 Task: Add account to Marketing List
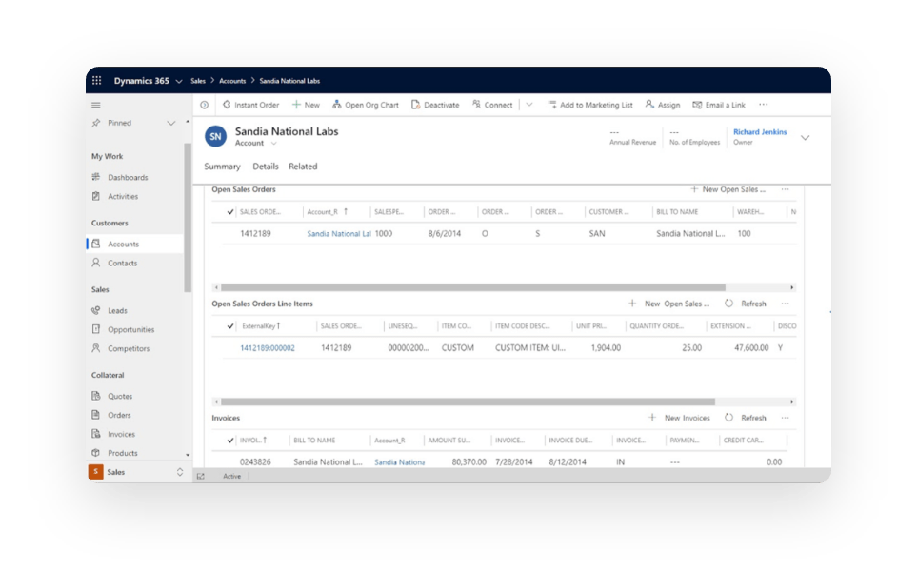pos(590,105)
